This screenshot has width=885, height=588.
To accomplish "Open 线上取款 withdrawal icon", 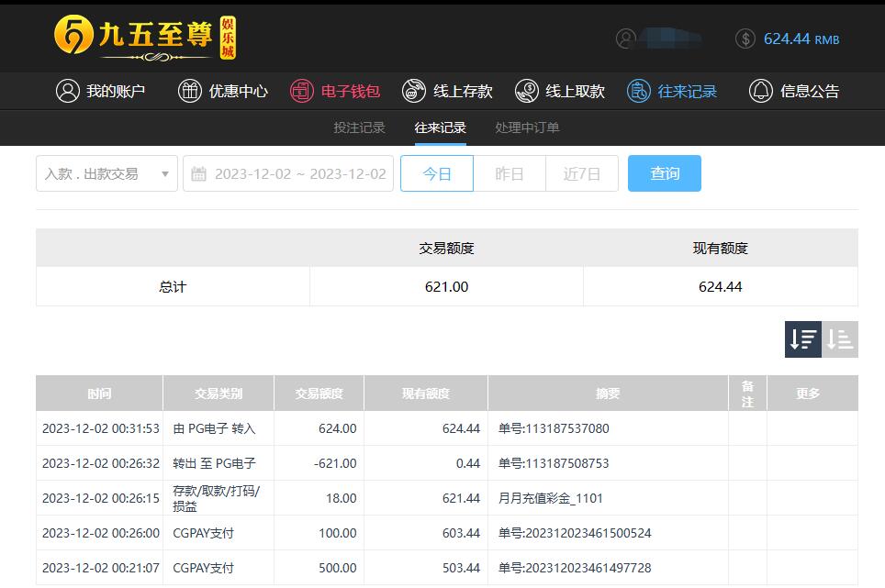I will 527,91.
